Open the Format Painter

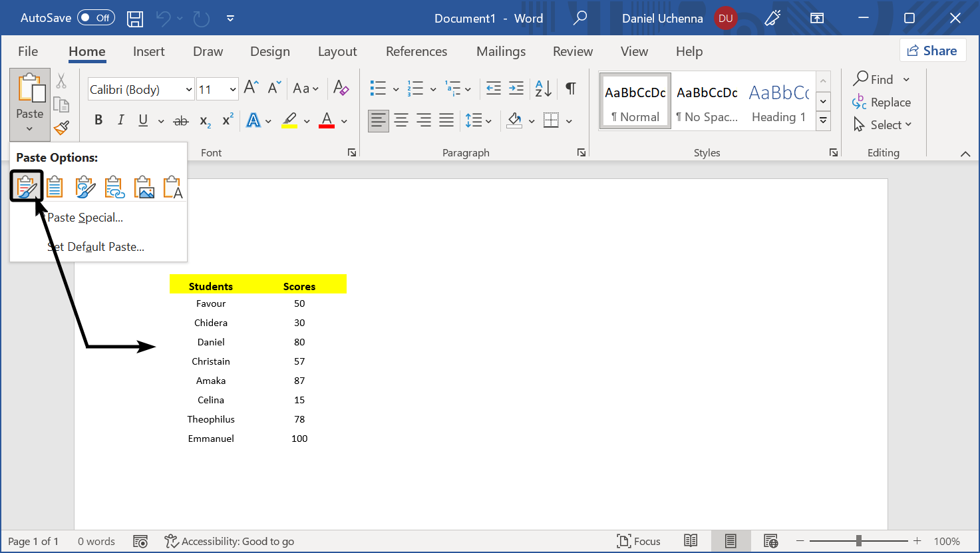61,128
